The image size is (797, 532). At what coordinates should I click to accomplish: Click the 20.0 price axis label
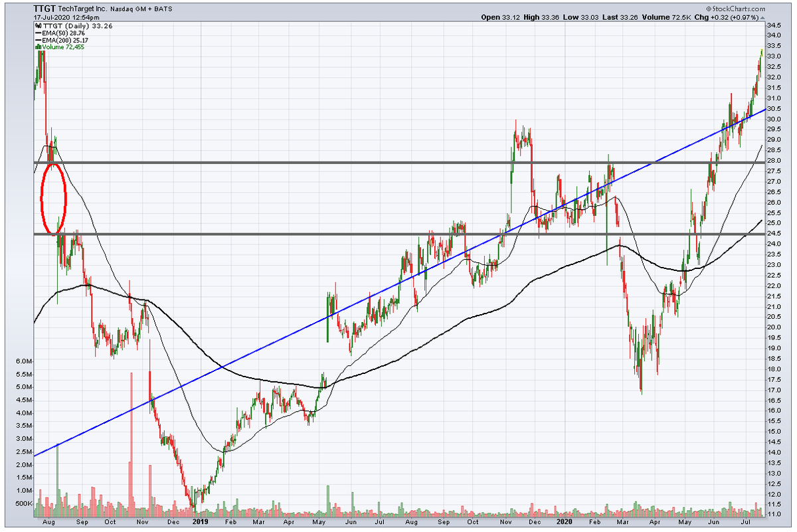click(774, 327)
